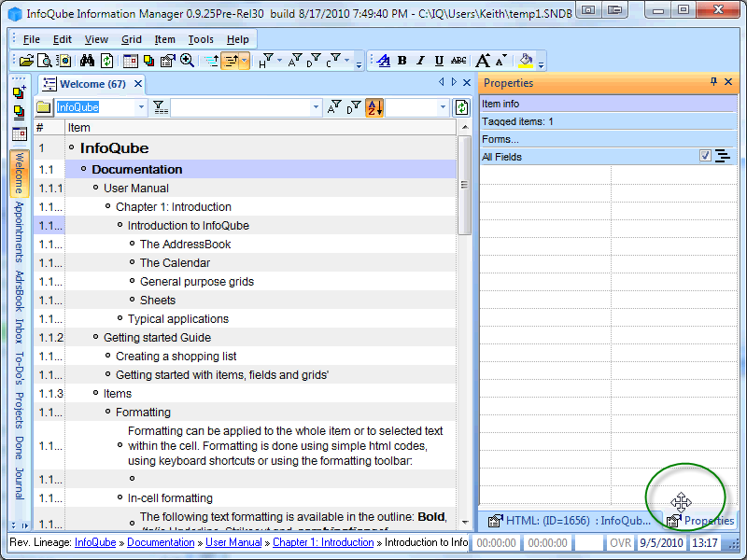Image resolution: width=747 pixels, height=560 pixels.
Task: Increase font size with large A icon
Action: (x=483, y=61)
